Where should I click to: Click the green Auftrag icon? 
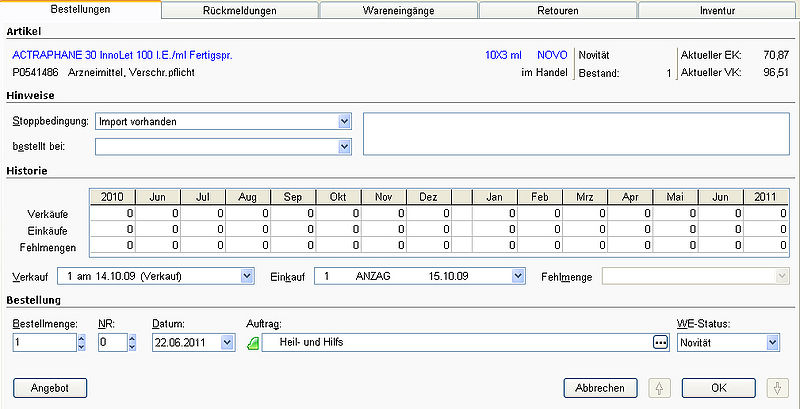(253, 343)
